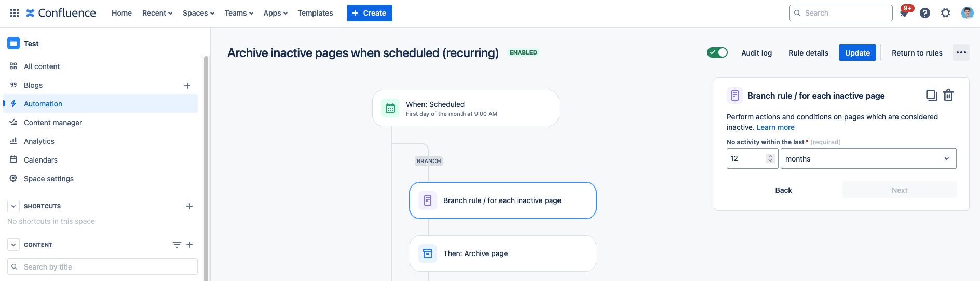This screenshot has height=281, width=980.
Task: Toggle the rule enabled switch
Action: [717, 52]
